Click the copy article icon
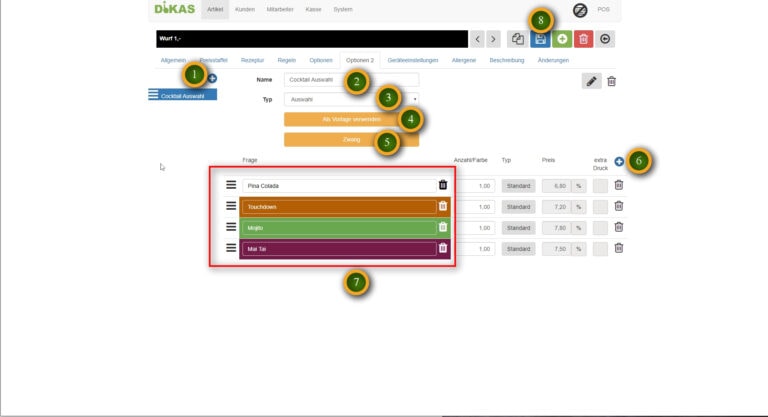The image size is (768, 417). [517, 39]
